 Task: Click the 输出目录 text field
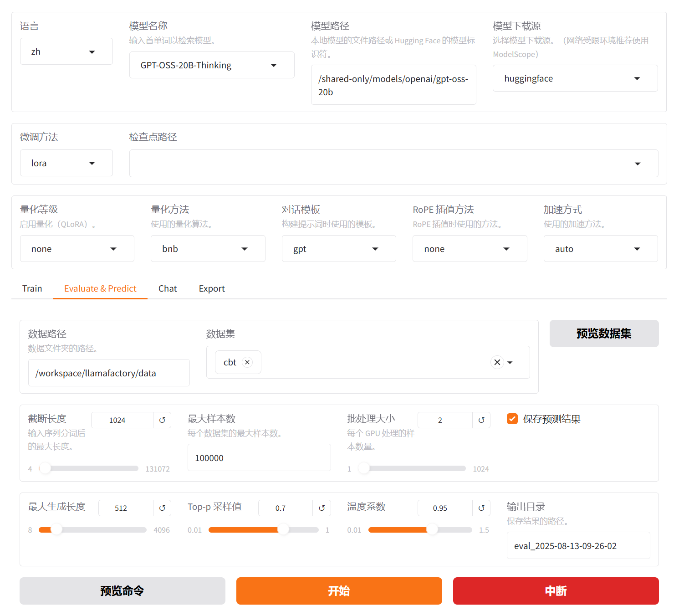point(578,546)
